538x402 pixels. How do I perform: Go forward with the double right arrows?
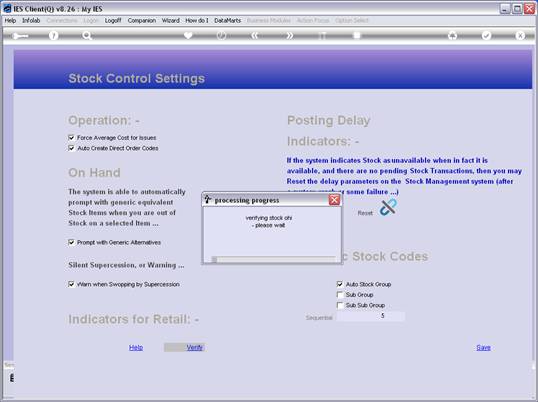[289, 35]
